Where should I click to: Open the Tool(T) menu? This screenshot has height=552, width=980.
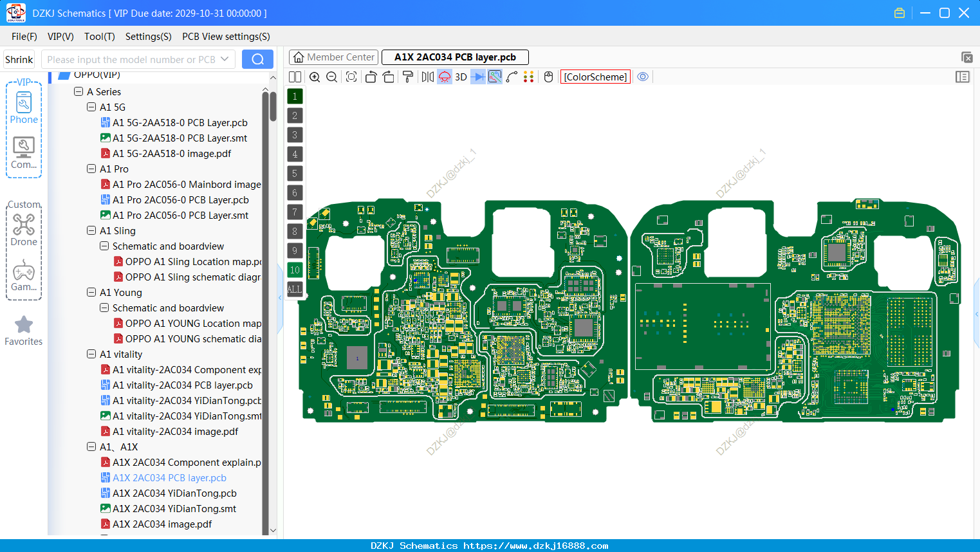point(100,37)
